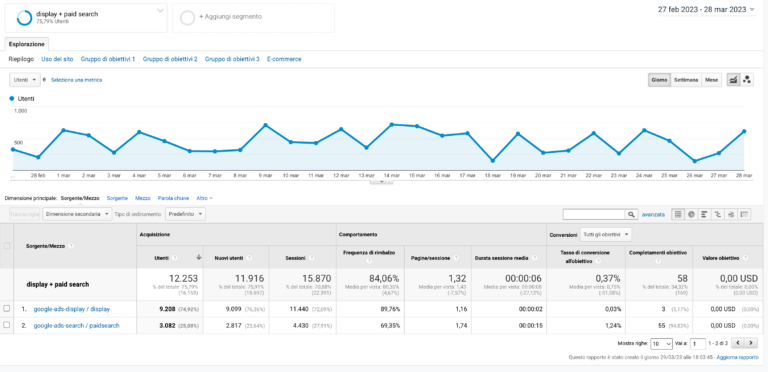Click the help icon next to Valore obiettivo
The height and width of the screenshot is (372, 768).
pyautogui.click(x=745, y=257)
